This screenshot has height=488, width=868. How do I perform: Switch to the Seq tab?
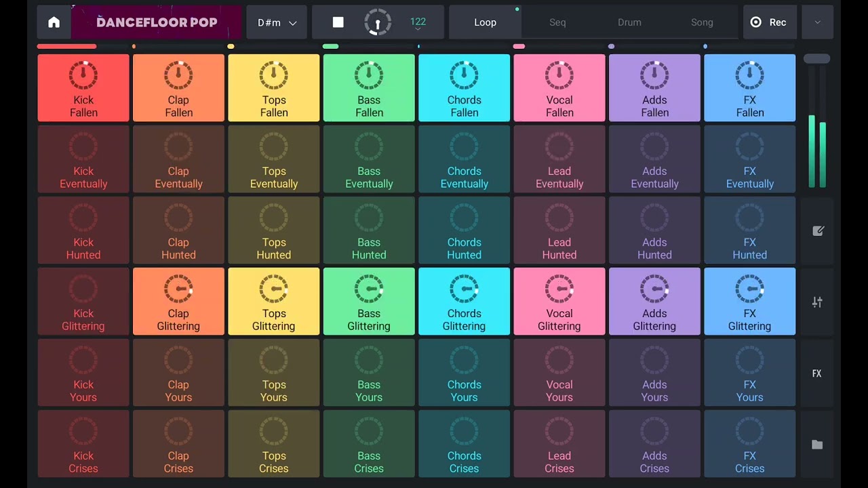pos(557,22)
